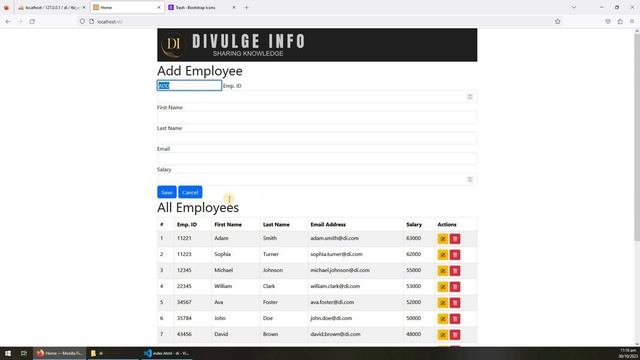Delete the Ava Foster employee row
This screenshot has width=640, height=360.
(x=455, y=302)
